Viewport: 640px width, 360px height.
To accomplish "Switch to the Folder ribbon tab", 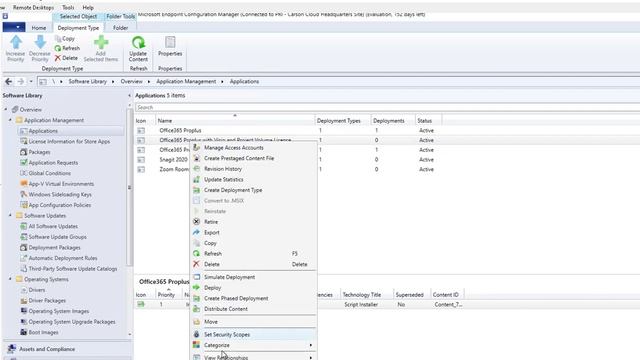I will pyautogui.click(x=120, y=28).
